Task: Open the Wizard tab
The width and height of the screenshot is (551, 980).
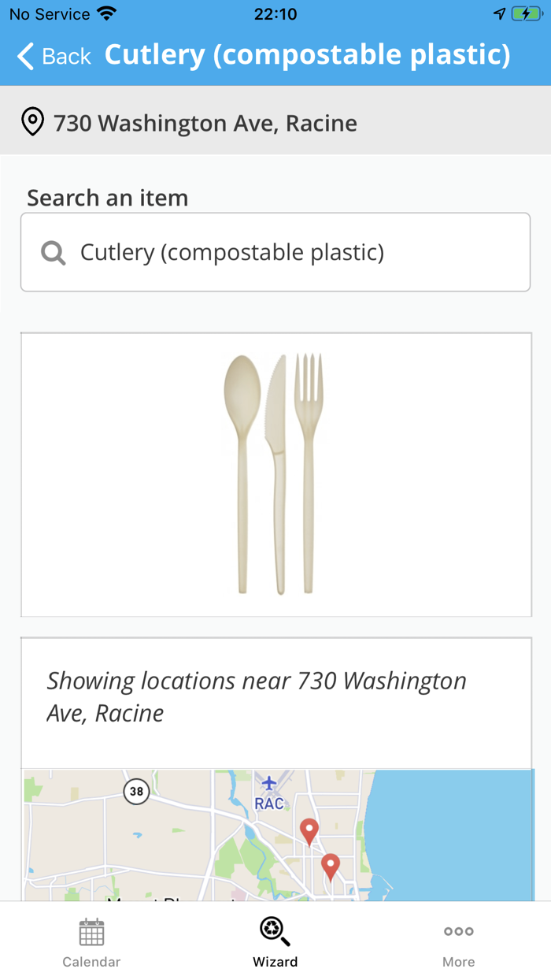Action: [274, 941]
